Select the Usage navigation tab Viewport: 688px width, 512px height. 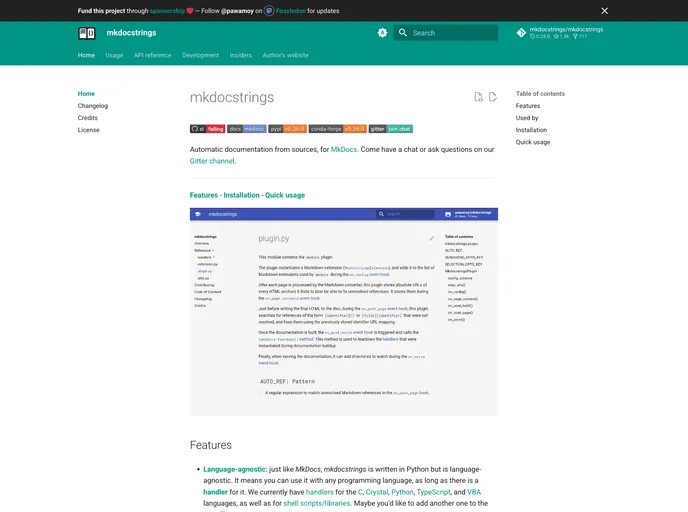114,55
